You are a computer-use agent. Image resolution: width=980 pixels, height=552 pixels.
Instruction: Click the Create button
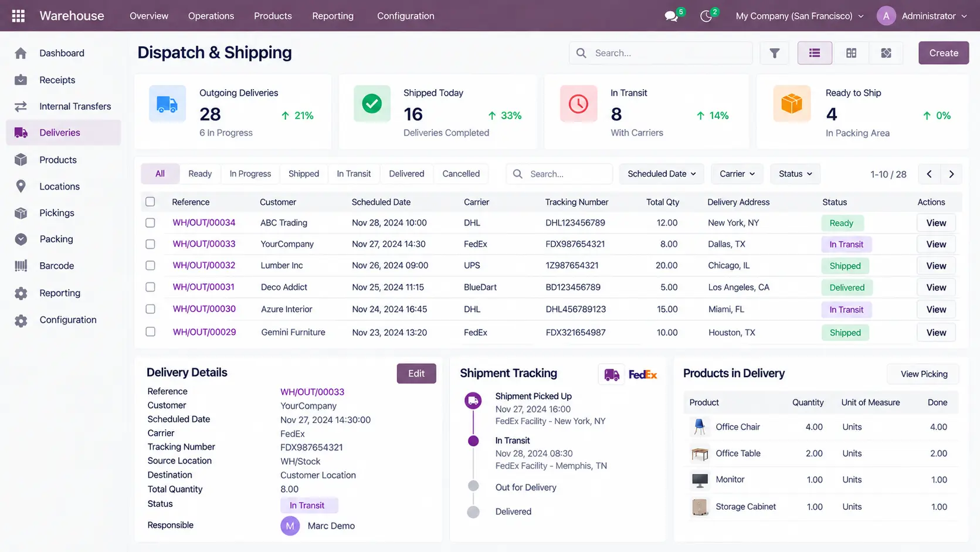click(x=944, y=53)
